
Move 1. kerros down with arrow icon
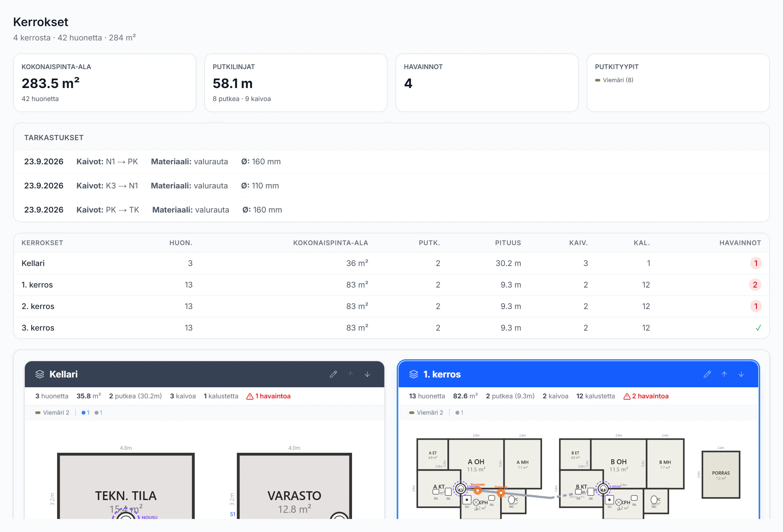(741, 374)
